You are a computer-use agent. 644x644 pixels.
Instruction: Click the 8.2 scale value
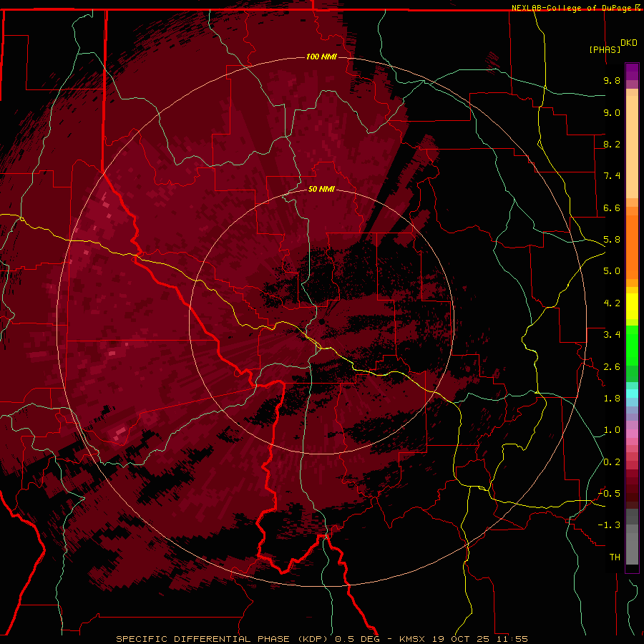click(x=612, y=144)
